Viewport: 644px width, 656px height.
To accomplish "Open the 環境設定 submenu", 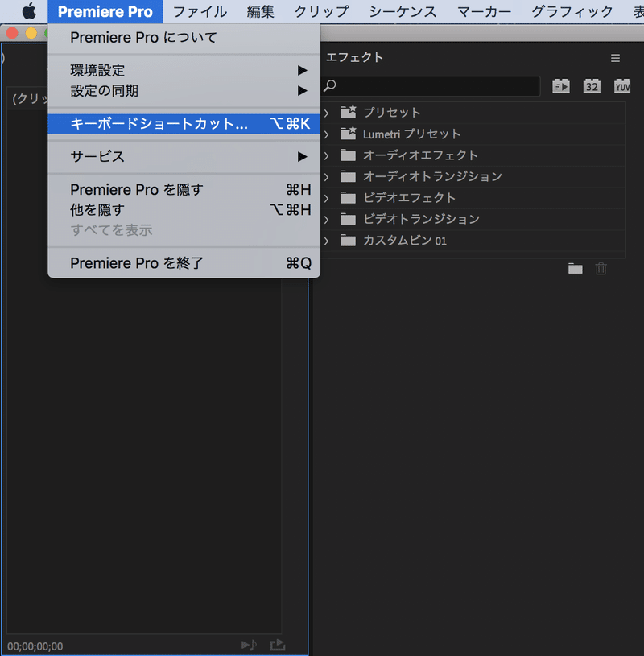I will click(184, 70).
